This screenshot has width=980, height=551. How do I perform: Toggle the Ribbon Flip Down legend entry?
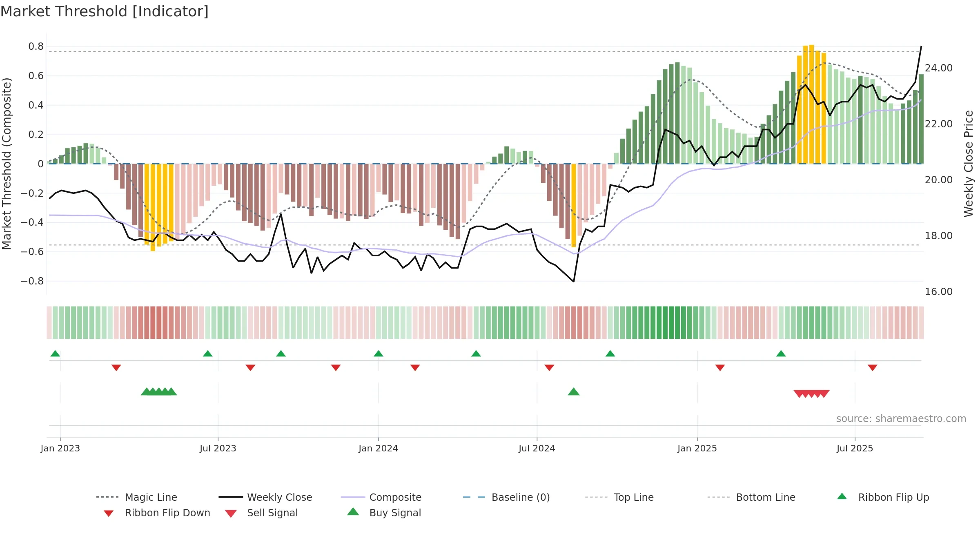coord(157,513)
